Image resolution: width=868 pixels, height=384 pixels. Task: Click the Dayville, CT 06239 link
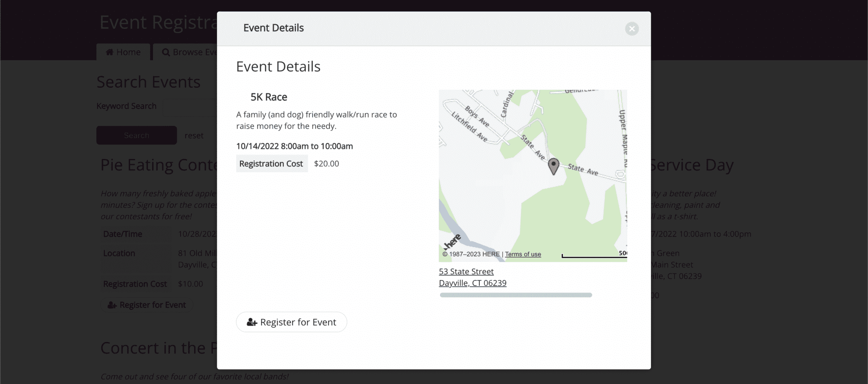[472, 283]
